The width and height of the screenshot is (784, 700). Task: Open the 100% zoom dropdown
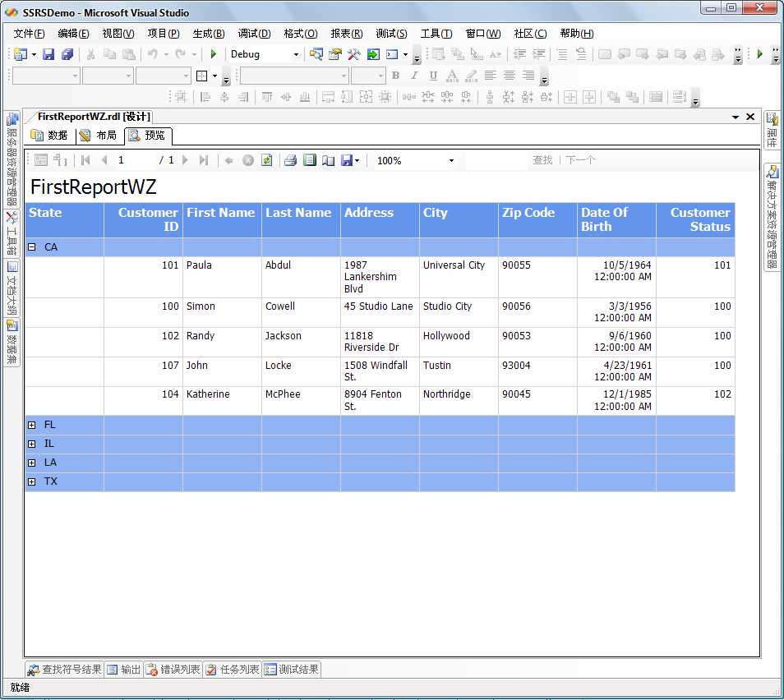(451, 160)
